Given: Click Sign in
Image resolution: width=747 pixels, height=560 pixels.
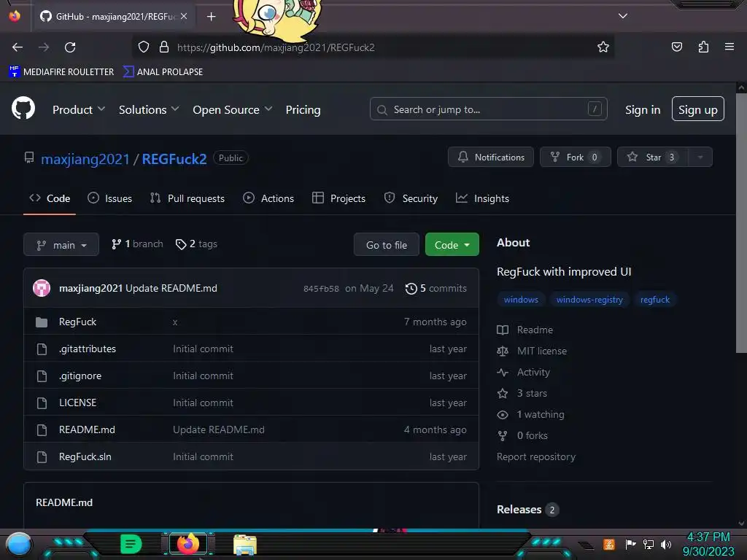Looking at the screenshot, I should 643,109.
